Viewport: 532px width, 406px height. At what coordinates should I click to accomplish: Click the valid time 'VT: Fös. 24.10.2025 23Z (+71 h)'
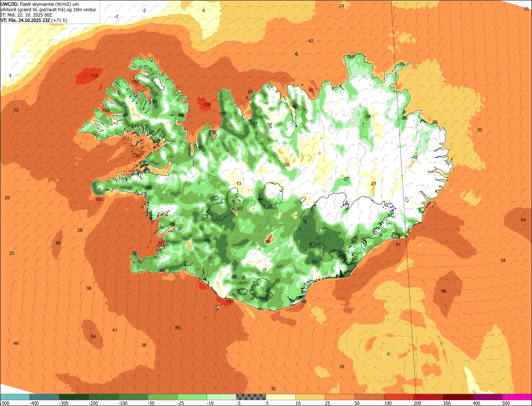[x=34, y=20]
